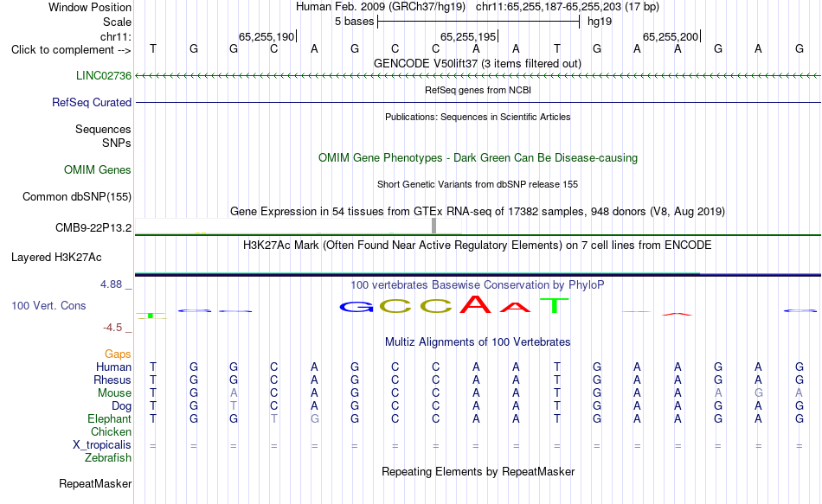Viewport: 822px width, 504px height.
Task: Select the Chicken alignment row label
Action: pyautogui.click(x=111, y=431)
